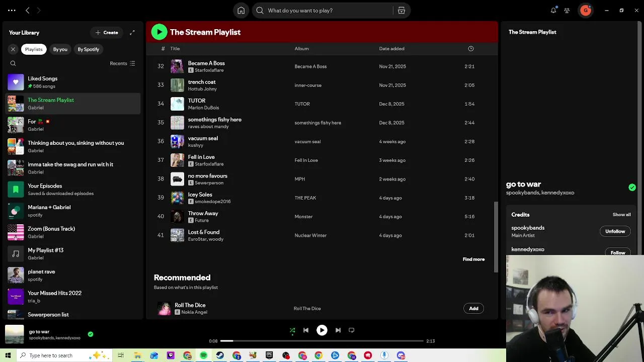Open Spotify from the Windows taskbar

point(204,355)
